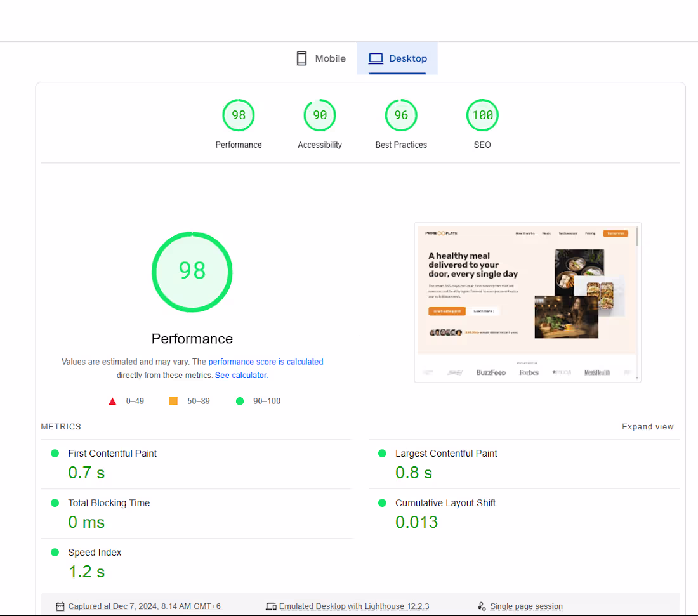The width and height of the screenshot is (698, 616).
Task: Click Speed Index green dot
Action: (x=55, y=553)
